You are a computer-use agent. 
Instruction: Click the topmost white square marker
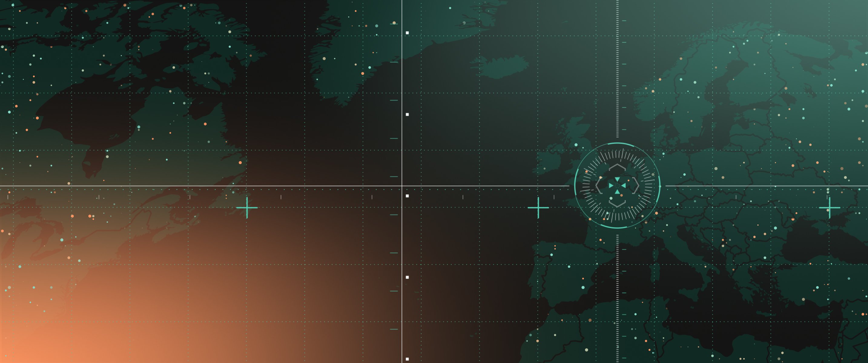pos(407,33)
